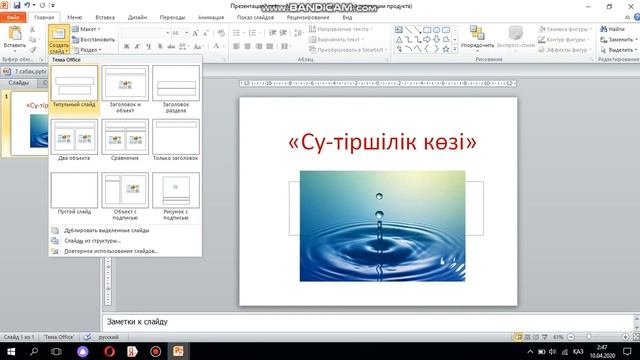This screenshot has height=360, width=640.
Task: Select the text box shape in gallery
Action: tap(399, 30)
